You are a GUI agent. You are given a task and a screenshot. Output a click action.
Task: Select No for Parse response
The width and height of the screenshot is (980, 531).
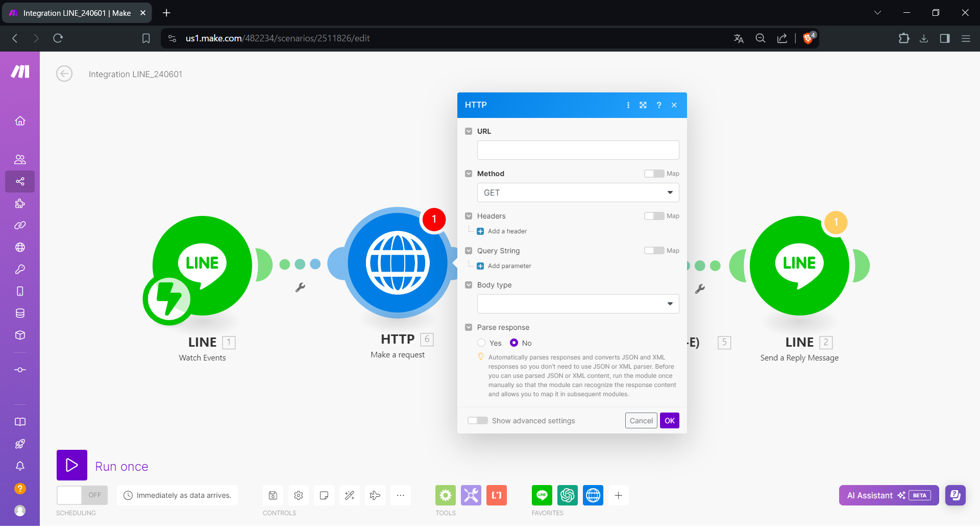514,343
